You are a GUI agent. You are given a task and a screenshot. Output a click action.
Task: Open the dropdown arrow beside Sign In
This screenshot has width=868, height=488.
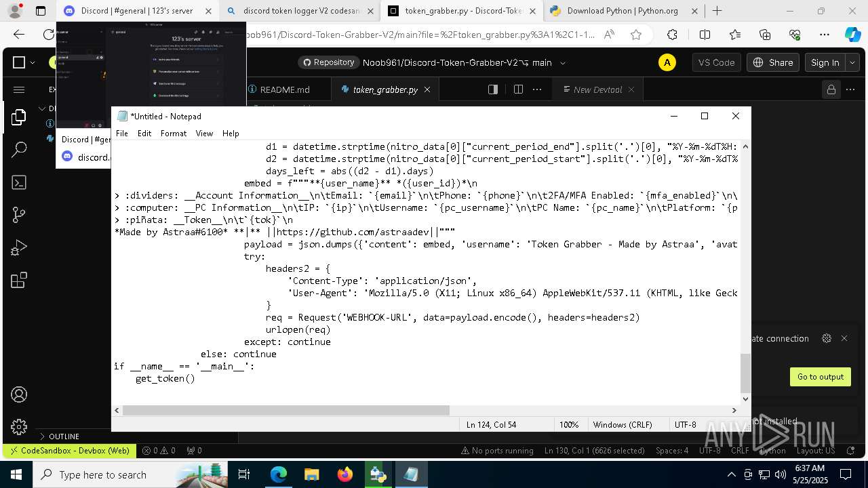pos(852,62)
